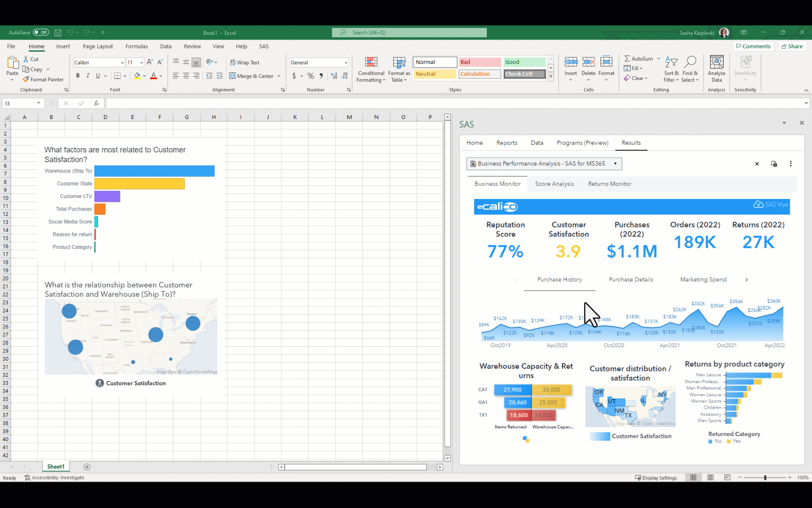Click the Share button

(792, 46)
